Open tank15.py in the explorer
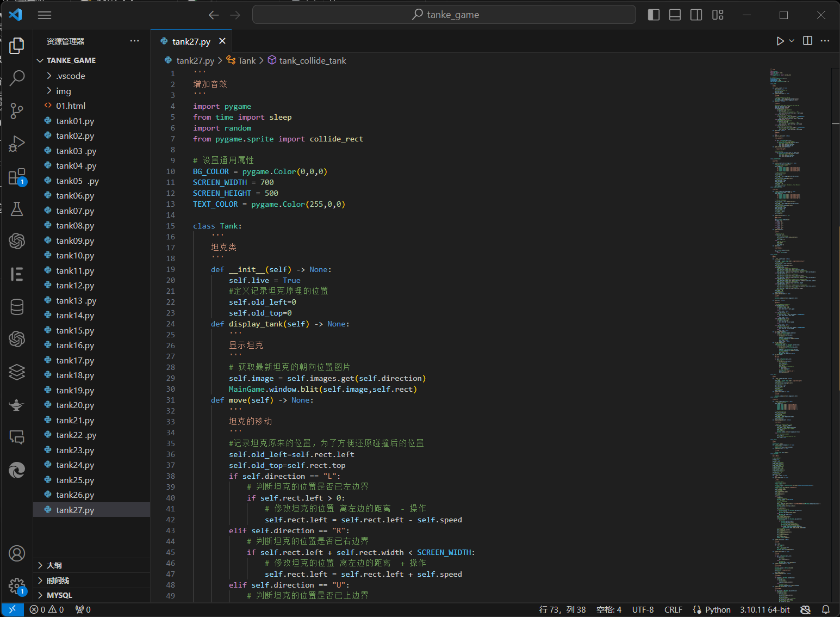This screenshot has width=840, height=617. pos(91,330)
